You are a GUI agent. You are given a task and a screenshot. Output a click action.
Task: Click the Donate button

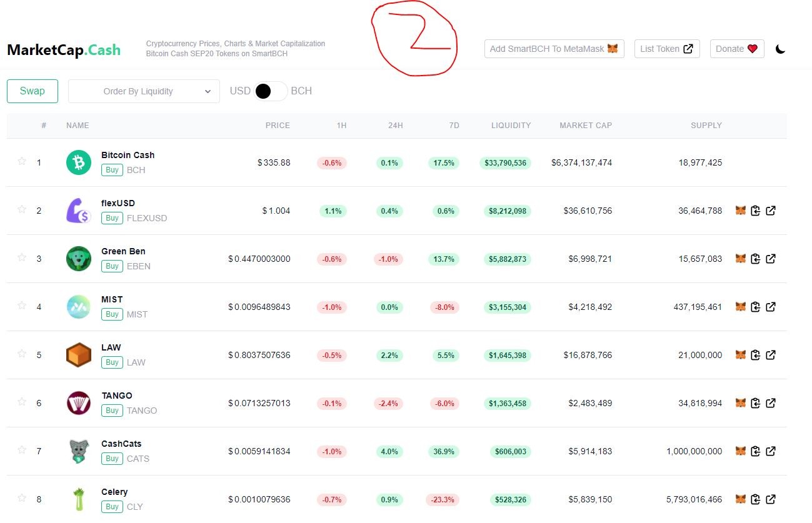click(x=737, y=49)
